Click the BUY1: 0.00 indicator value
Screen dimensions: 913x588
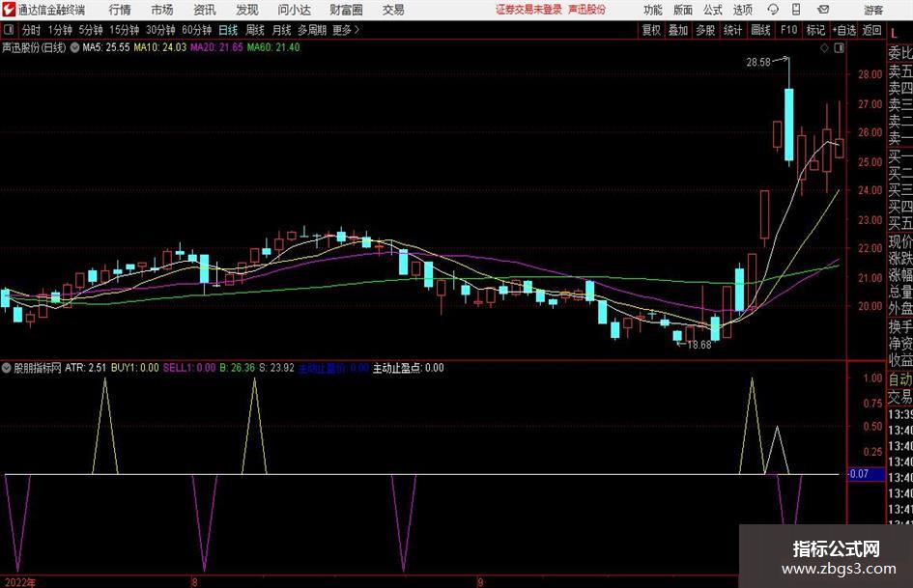pyautogui.click(x=134, y=368)
